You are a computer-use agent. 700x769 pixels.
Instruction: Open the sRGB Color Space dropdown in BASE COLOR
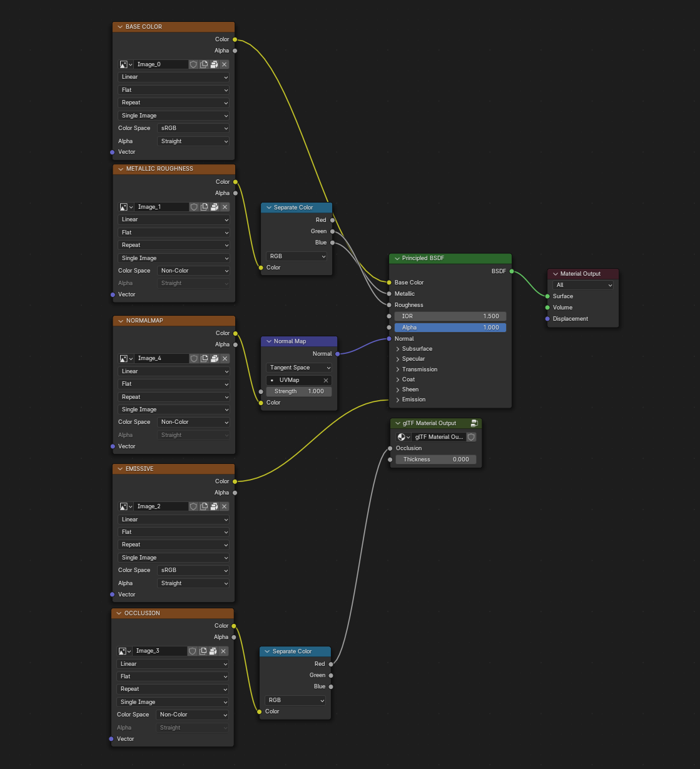pos(193,128)
